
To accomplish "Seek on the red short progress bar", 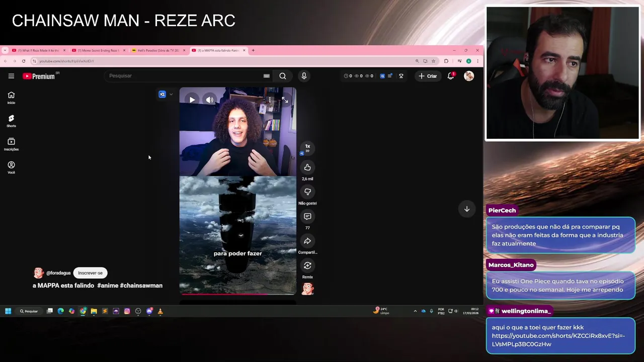I will [x=237, y=295].
